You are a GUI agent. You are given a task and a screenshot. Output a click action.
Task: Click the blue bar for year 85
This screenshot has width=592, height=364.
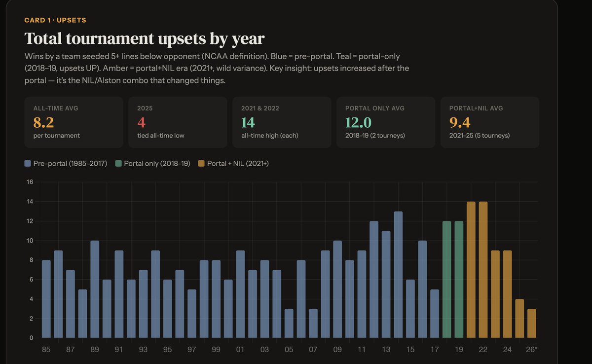46,299
